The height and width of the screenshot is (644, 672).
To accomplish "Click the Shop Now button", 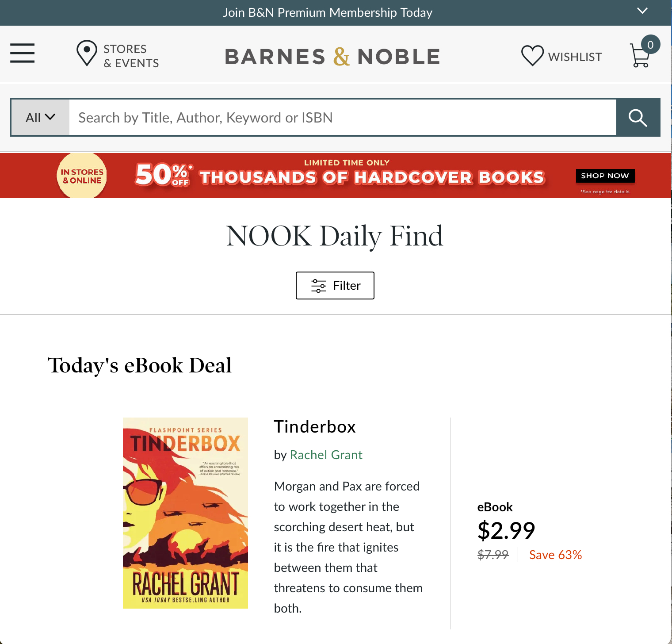I will 605,176.
